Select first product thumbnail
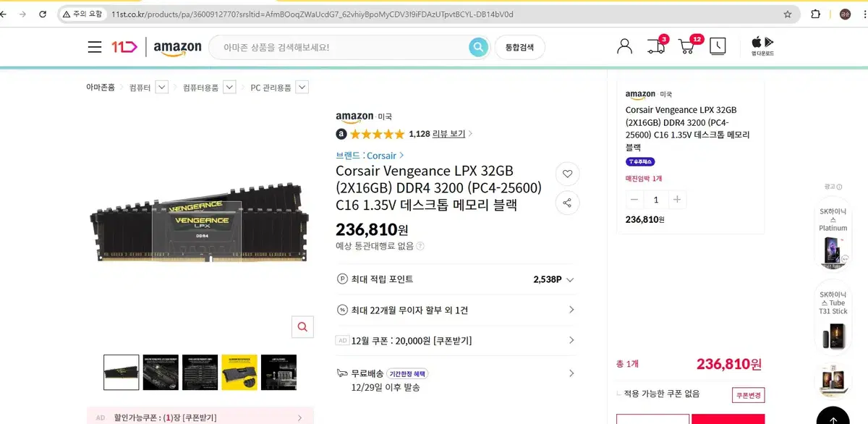The height and width of the screenshot is (424, 868). (122, 372)
